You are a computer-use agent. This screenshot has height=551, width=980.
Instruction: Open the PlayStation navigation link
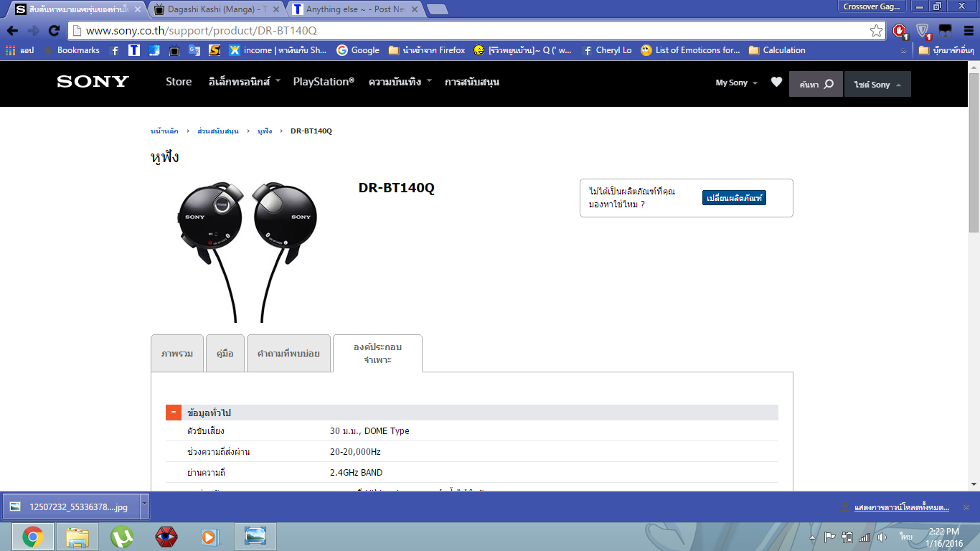click(x=324, y=82)
